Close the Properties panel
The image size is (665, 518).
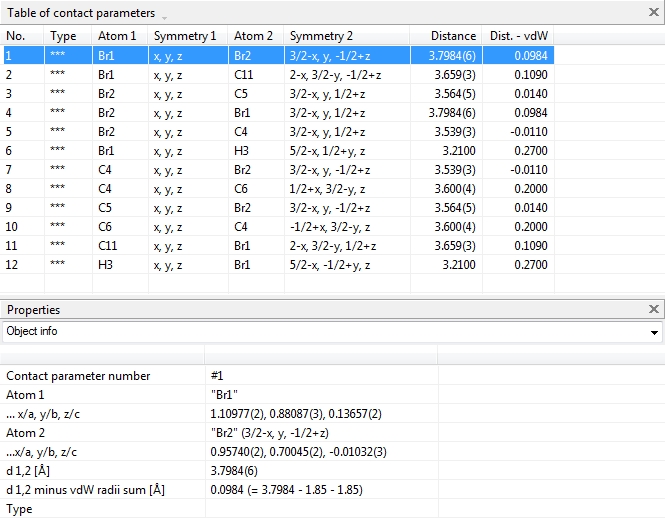coord(654,310)
